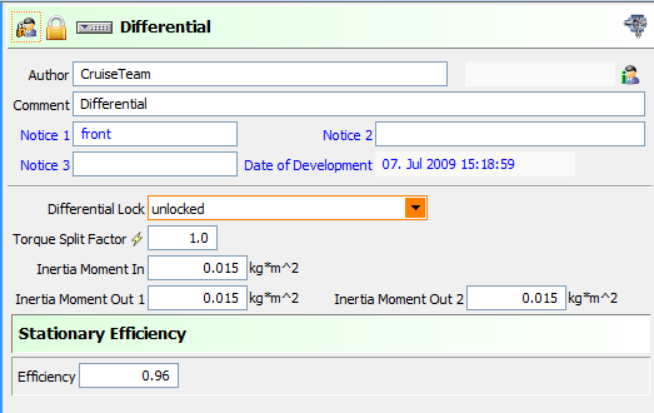Viewport: 654px width, 413px height.
Task: Click the Differential title text in header
Action: click(x=166, y=27)
